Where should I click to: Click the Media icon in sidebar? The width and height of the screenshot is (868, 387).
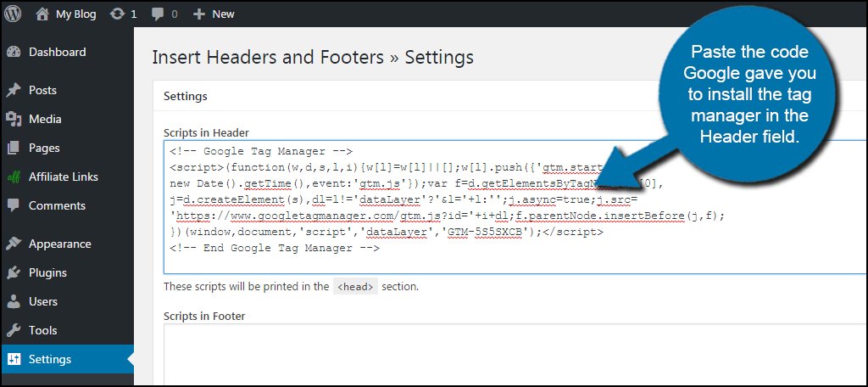point(14,119)
